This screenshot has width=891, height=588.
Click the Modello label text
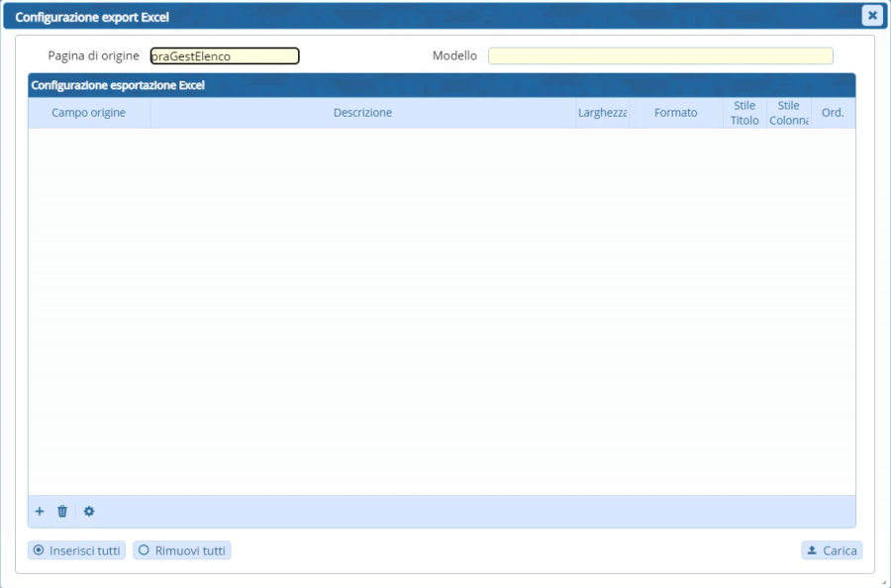[x=454, y=56]
